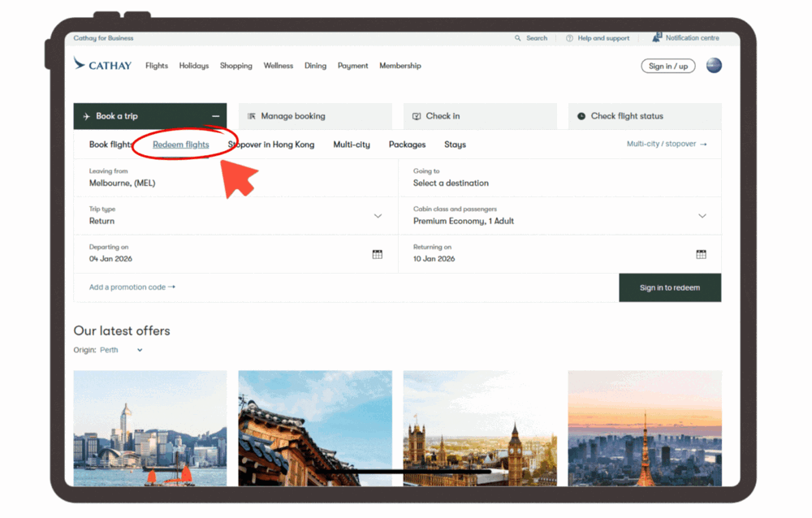Open the Manage booking tab
Viewport: 812px width, 518px height.
[x=315, y=116]
